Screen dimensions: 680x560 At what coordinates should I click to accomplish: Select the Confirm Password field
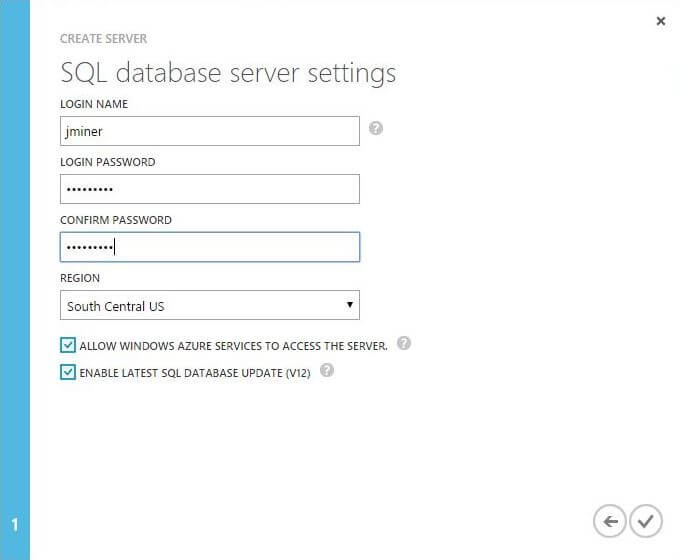coord(210,247)
